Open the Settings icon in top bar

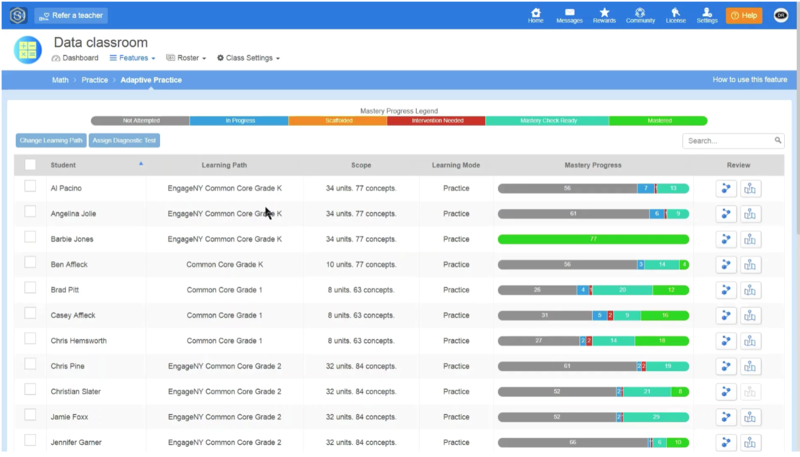[707, 15]
